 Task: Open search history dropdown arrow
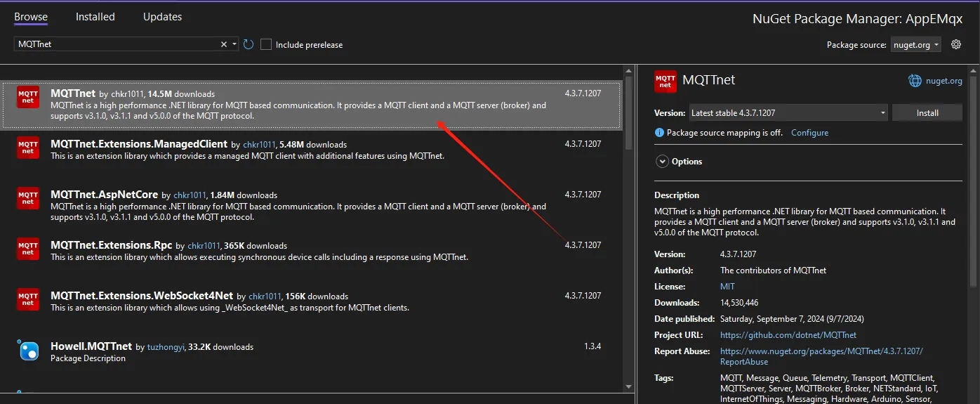coord(234,44)
